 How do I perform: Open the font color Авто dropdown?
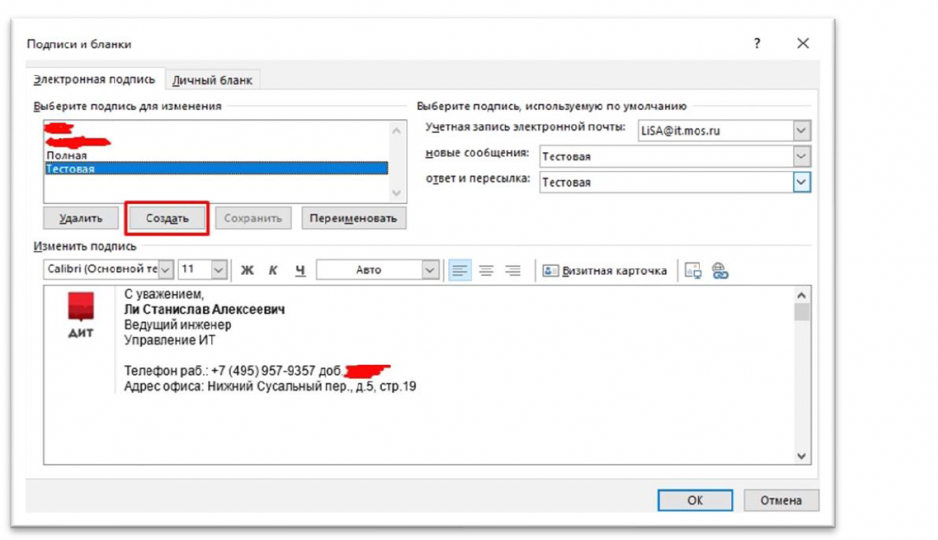click(430, 270)
